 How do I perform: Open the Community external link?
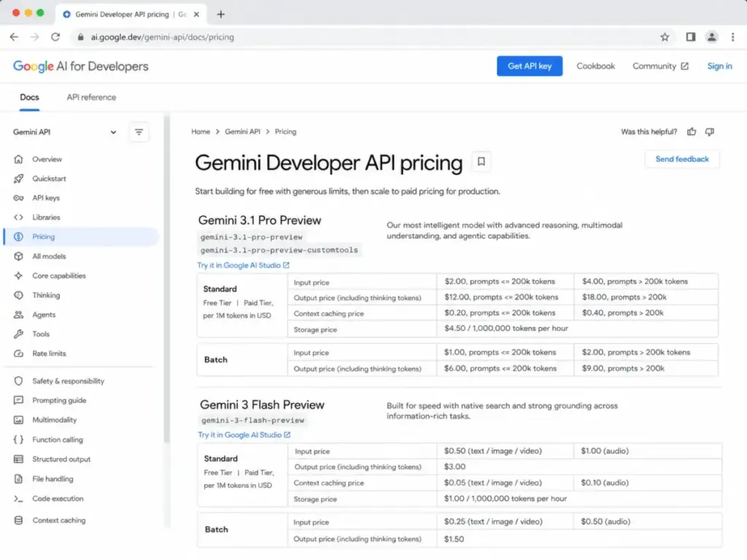point(660,66)
